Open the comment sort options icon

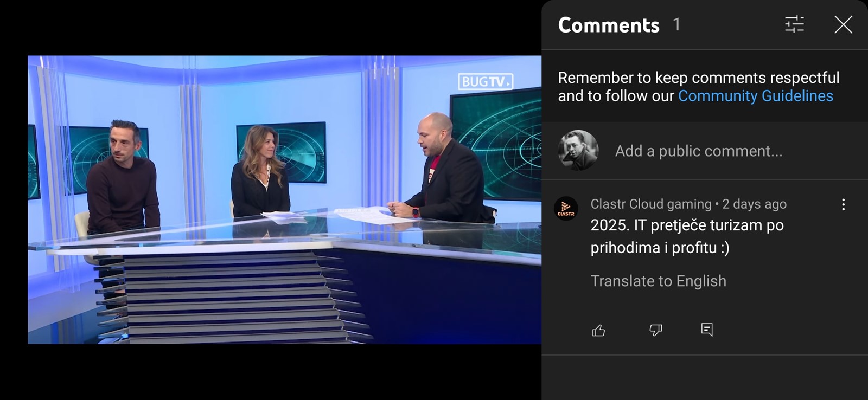(x=795, y=24)
